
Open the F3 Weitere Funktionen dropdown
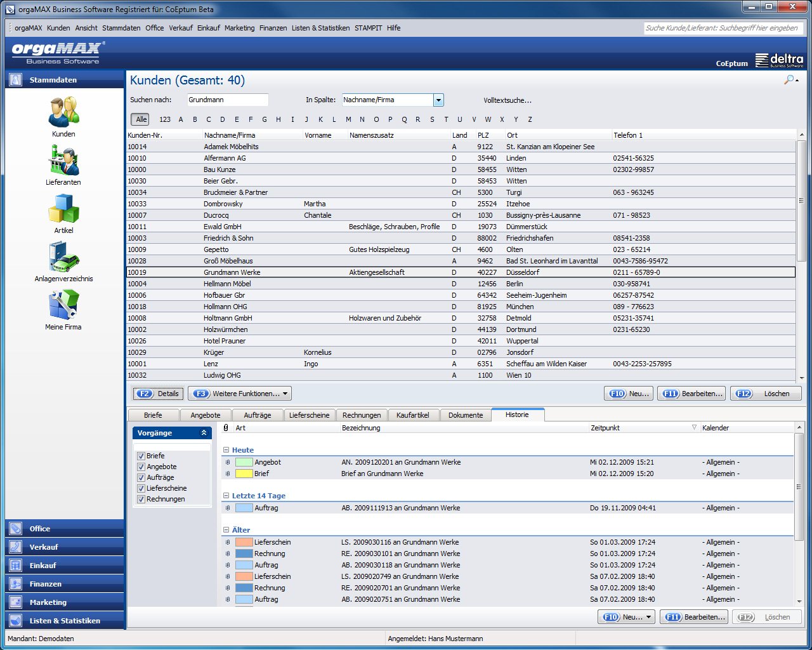(240, 394)
